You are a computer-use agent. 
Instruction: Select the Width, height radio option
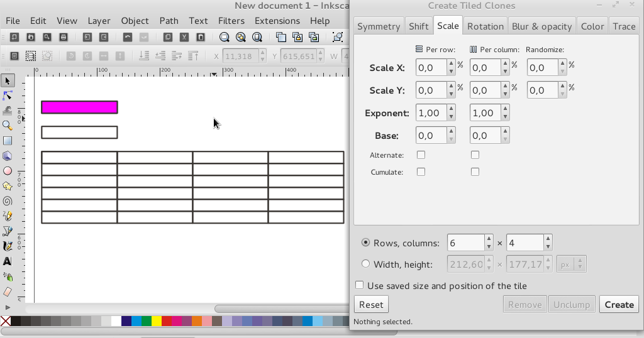click(x=366, y=264)
